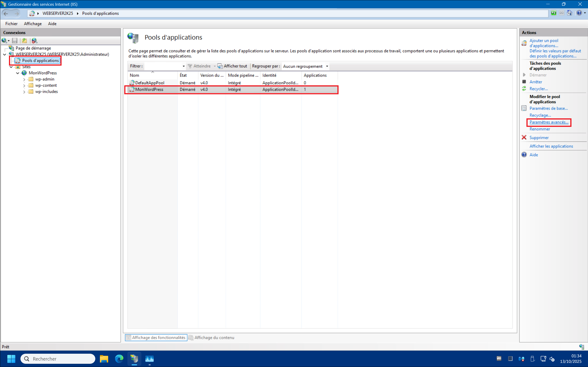Click the refresh page icon in address bar
This screenshot has width=588, height=367.
click(x=554, y=13)
